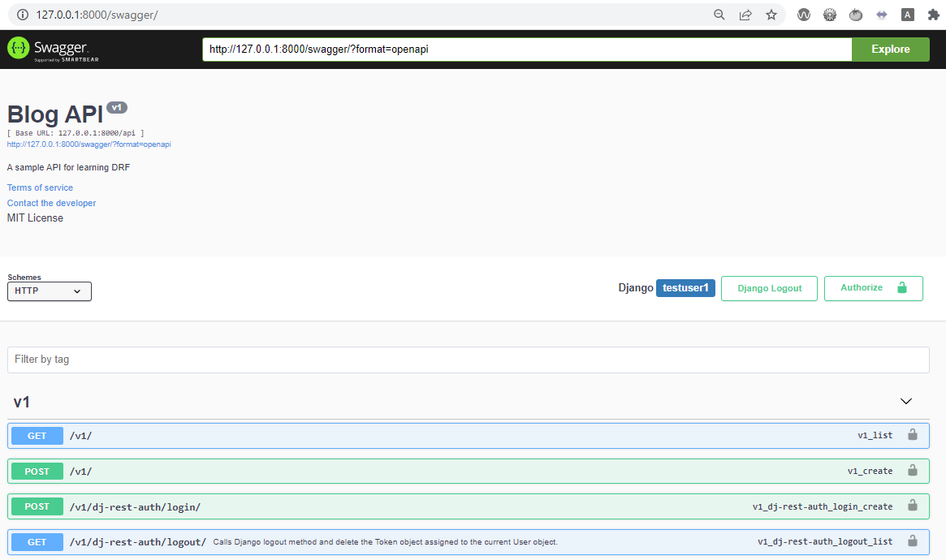This screenshot has height=560, width=946.
Task: Click the tomato timer extension icon
Action: click(x=856, y=15)
